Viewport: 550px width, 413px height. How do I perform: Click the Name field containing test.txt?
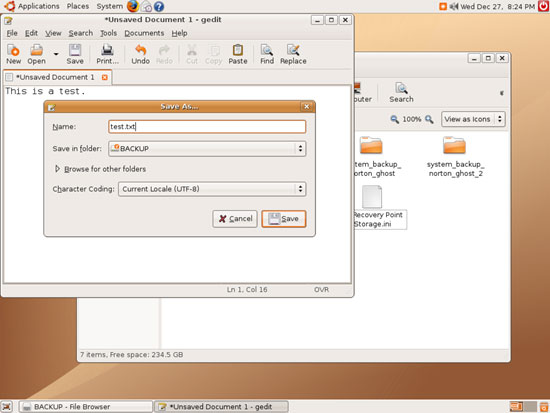click(x=207, y=127)
